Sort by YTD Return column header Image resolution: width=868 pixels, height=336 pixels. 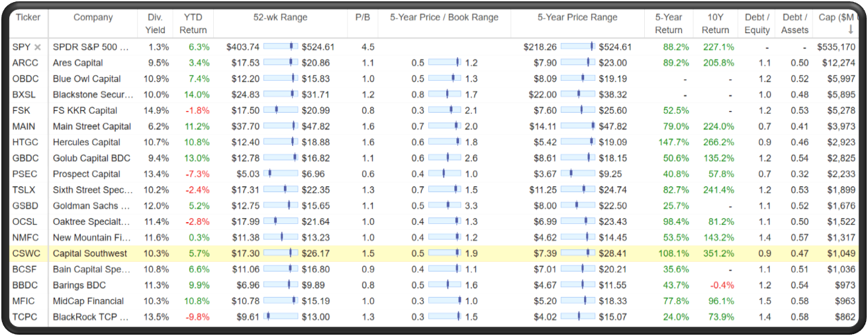(193, 23)
